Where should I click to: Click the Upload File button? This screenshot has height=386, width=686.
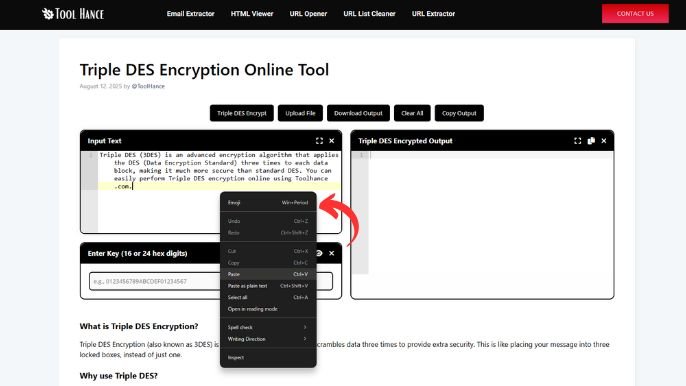300,113
